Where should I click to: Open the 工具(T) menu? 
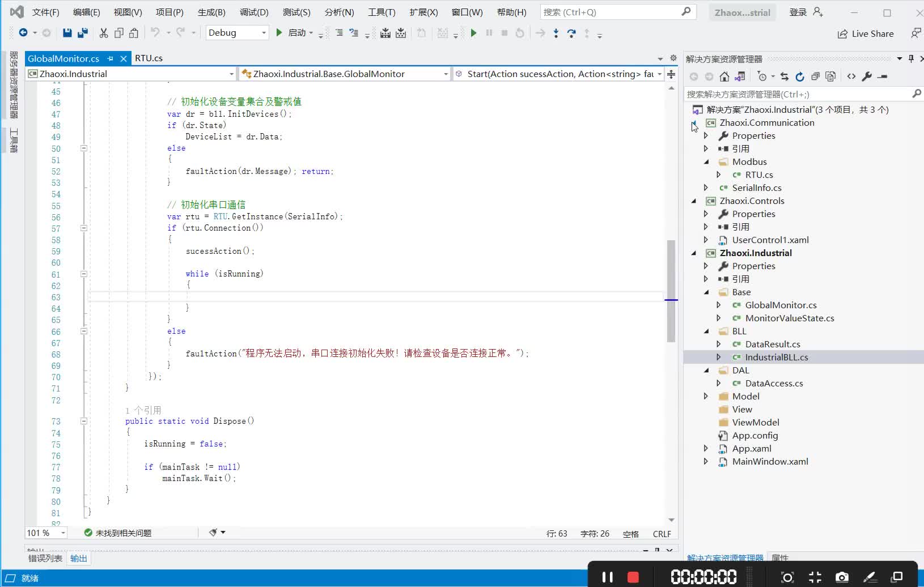(382, 12)
